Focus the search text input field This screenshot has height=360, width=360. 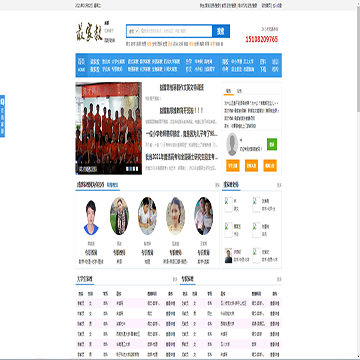175,31
